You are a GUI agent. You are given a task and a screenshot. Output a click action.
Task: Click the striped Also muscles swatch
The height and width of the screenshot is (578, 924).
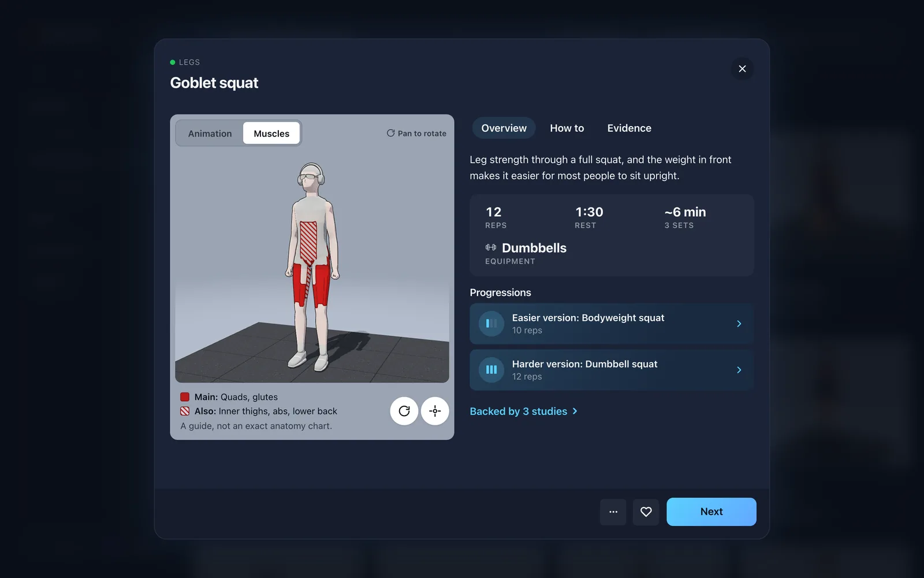coord(185,411)
